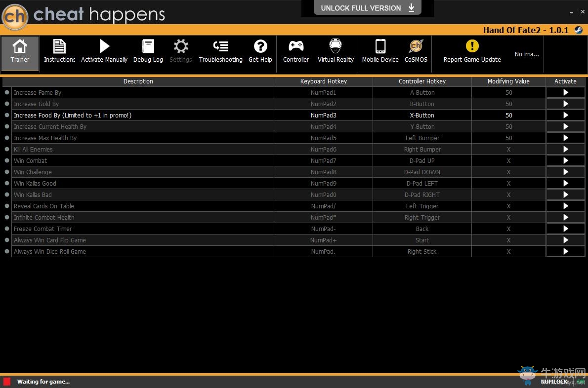
Task: Toggle status dot for Always Win Dice Roll Game
Action: [x=7, y=251]
